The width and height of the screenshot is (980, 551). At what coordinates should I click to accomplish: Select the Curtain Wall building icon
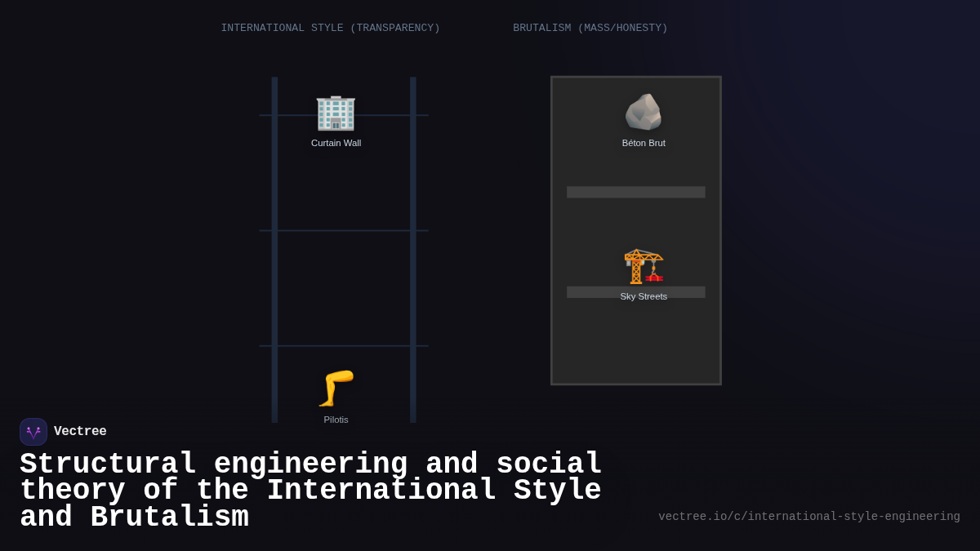coord(336,113)
